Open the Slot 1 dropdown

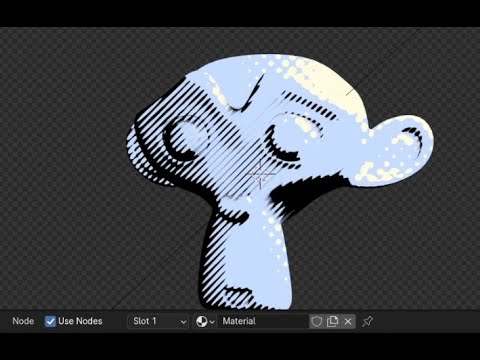(x=158, y=321)
